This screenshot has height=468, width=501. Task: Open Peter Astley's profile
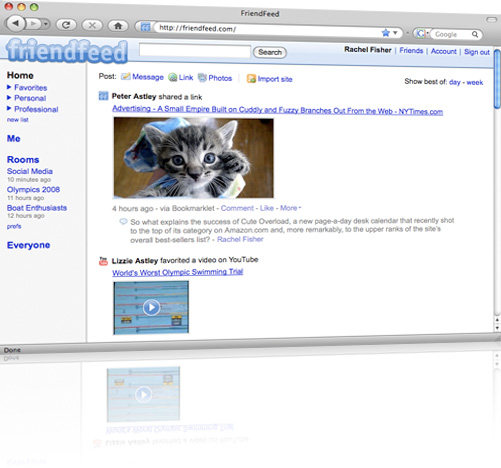click(134, 97)
